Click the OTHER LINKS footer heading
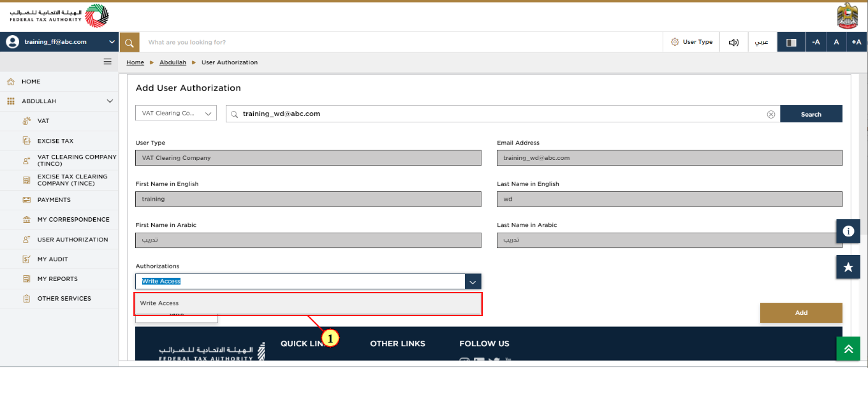The image size is (868, 413). (397, 344)
